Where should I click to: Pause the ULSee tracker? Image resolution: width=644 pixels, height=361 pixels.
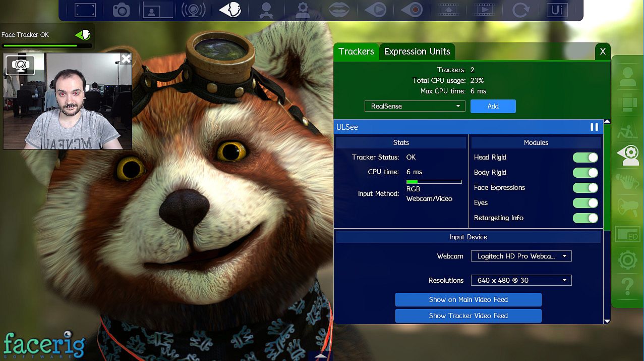pos(594,127)
